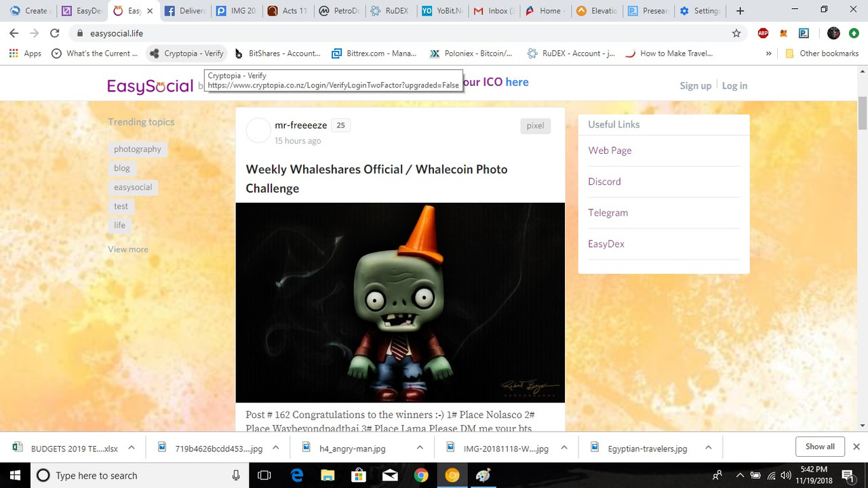
Task: Expand trending topics with View more
Action: 127,249
